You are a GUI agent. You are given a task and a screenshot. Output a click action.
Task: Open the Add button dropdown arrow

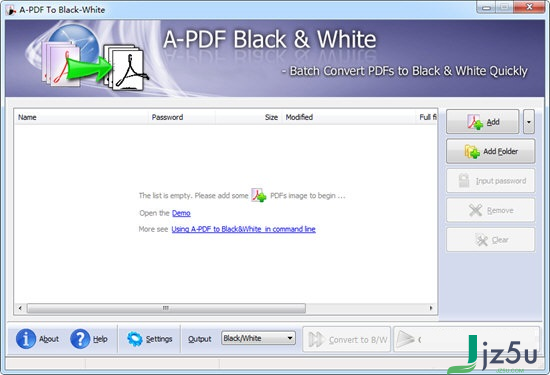click(x=529, y=122)
